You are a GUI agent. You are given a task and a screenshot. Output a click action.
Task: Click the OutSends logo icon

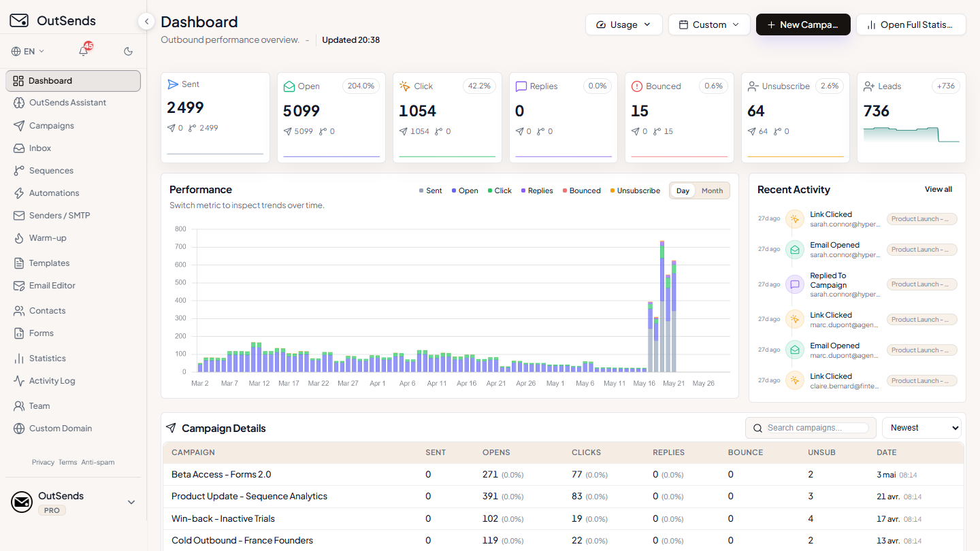[x=19, y=20]
